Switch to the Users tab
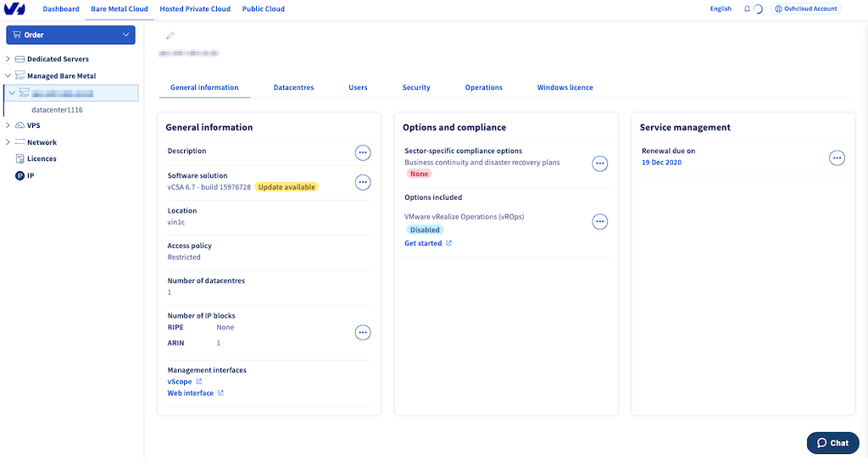This screenshot has height=459, width=868. pyautogui.click(x=359, y=87)
